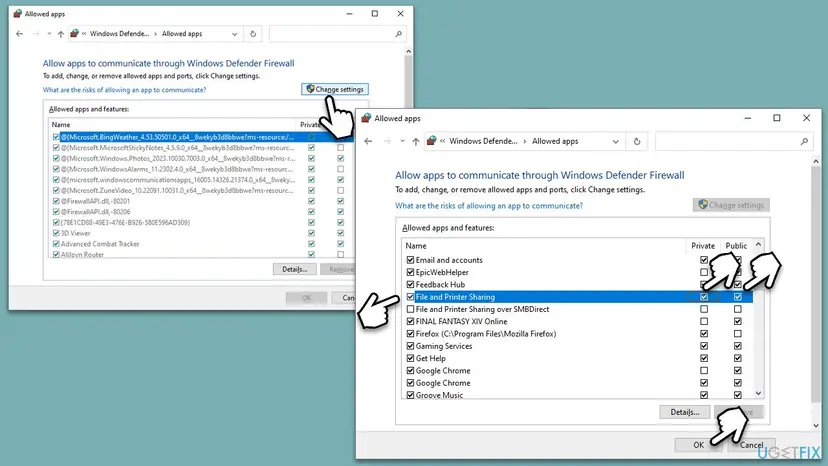Click Change settings button in back window
The height and width of the screenshot is (466, 828).
[335, 89]
